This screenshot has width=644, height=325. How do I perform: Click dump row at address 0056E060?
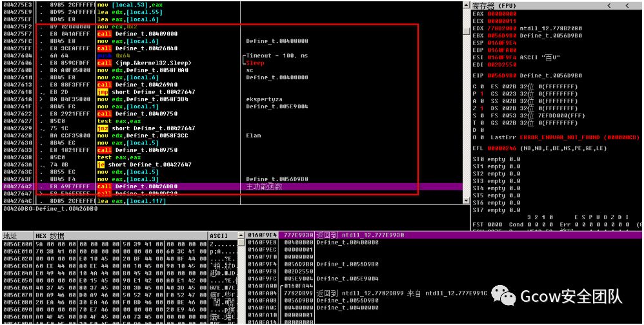click(x=119, y=287)
